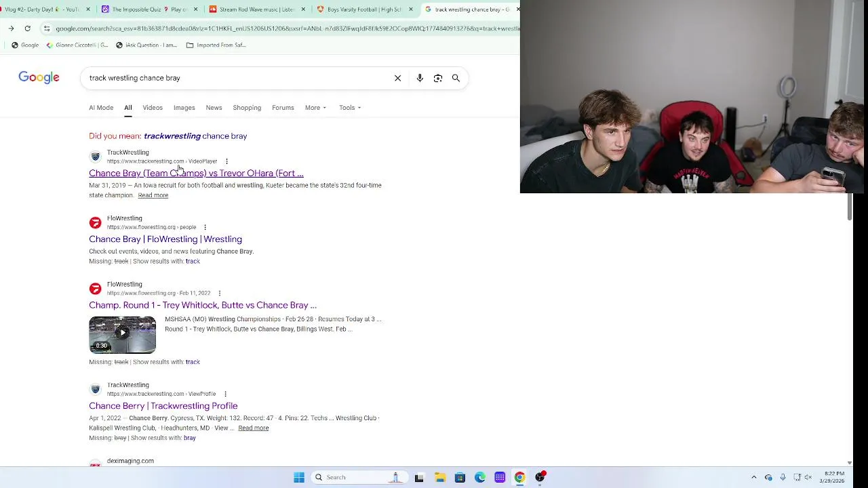Open the Google bookmark

click(x=25, y=45)
